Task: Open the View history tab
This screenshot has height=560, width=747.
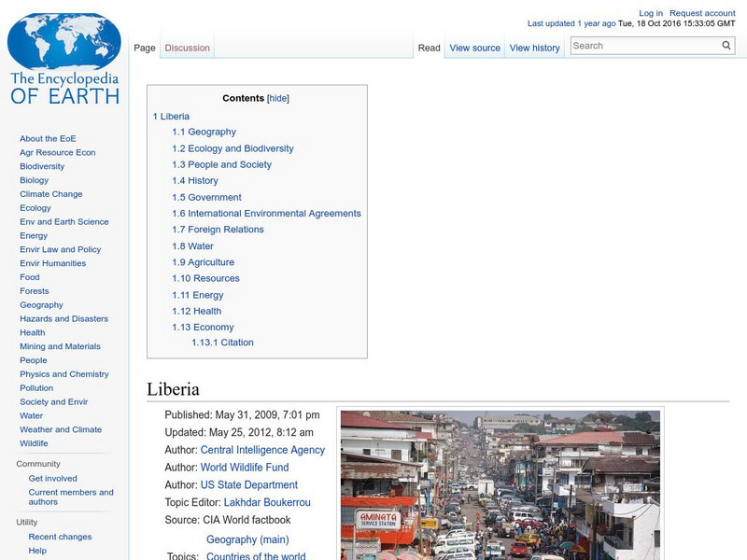Action: coord(534,47)
